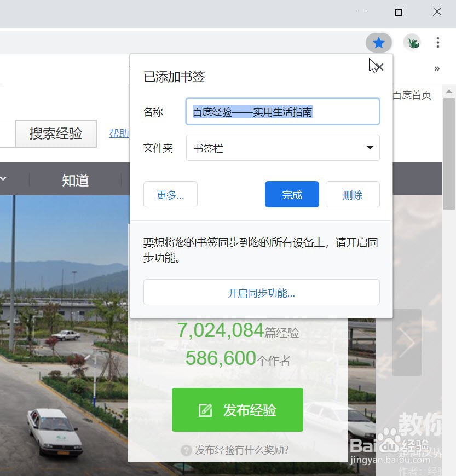Expand the 文件夹 folder dropdown

click(282, 148)
